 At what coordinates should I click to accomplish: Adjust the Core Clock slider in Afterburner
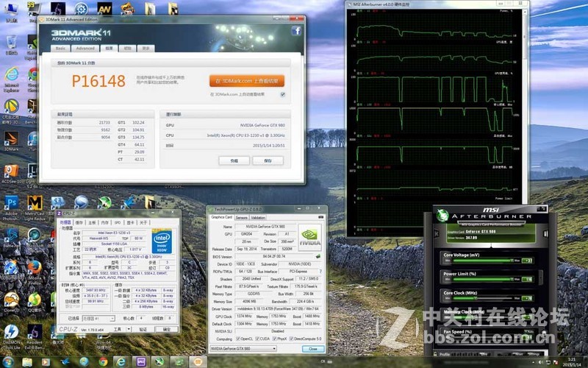(x=483, y=298)
